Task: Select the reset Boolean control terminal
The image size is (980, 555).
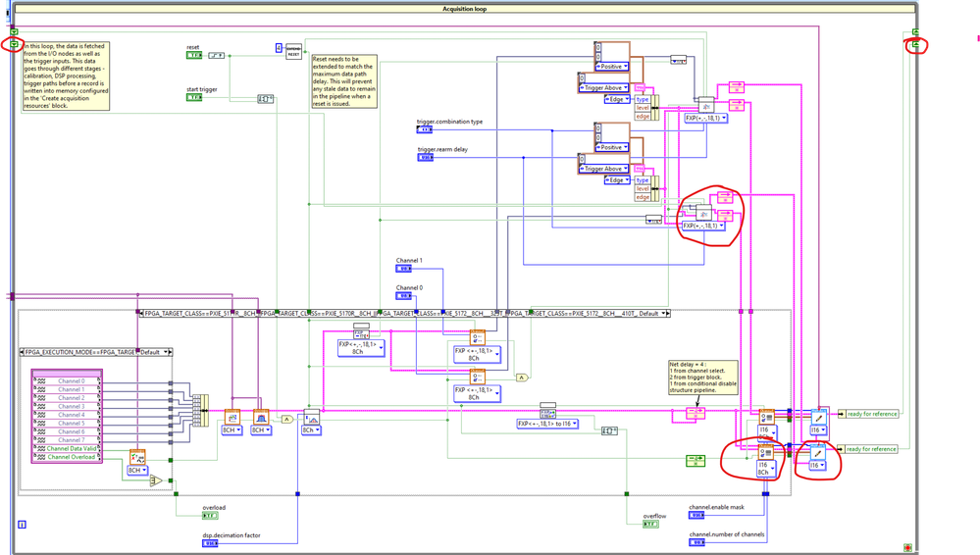Action: click(194, 56)
